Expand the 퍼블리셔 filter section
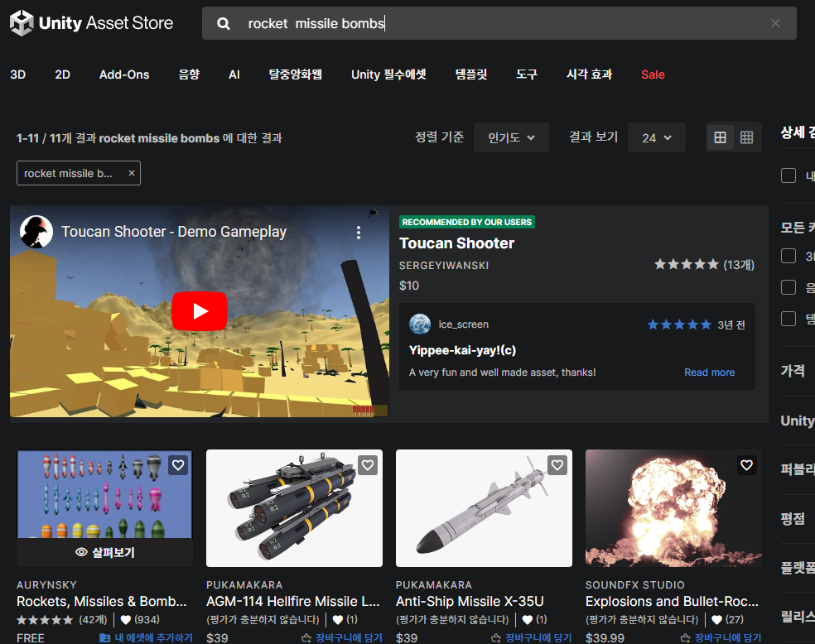Viewport: 815px width, 644px height. pos(798,469)
